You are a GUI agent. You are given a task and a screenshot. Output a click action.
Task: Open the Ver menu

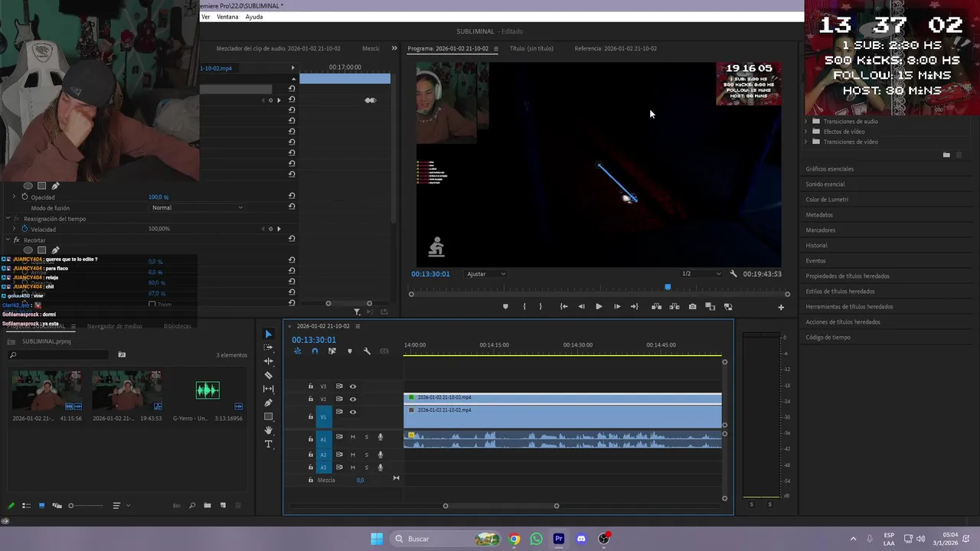(x=205, y=17)
